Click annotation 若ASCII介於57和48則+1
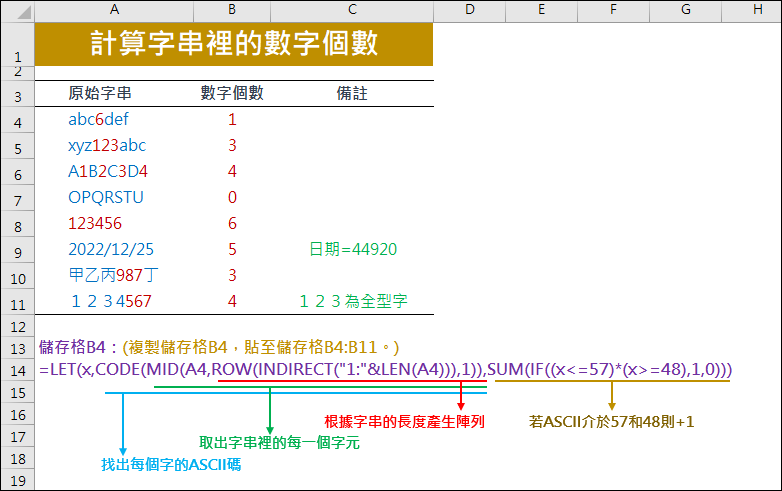Screen dimensions: 782x491 [x=611, y=422]
